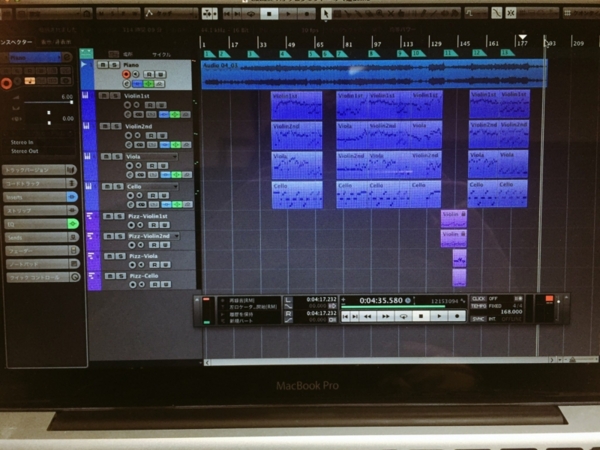Open the フェーダー inspector section
Screen dimensions: 600x450
pos(37,251)
